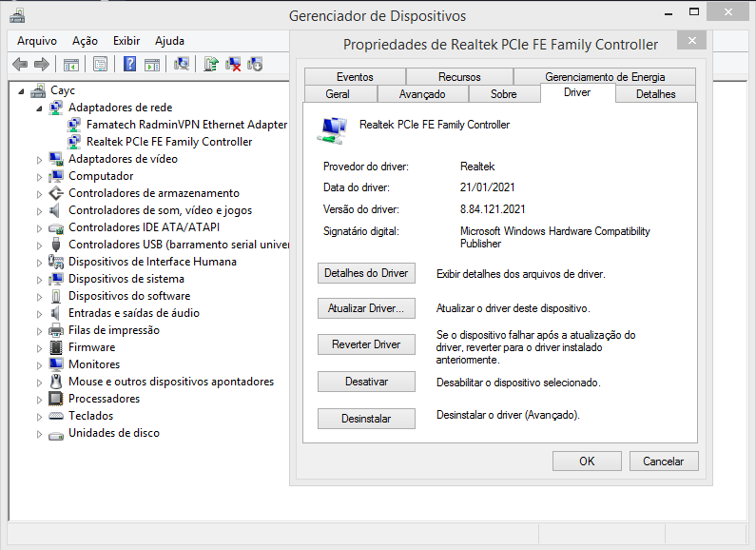
Task: Select the driver date 21/01/2021 text
Action: (488, 187)
